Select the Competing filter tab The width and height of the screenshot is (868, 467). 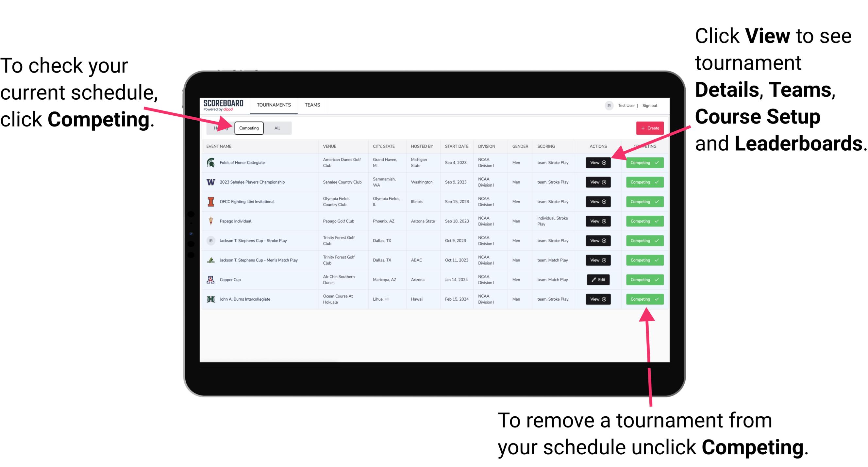(248, 128)
